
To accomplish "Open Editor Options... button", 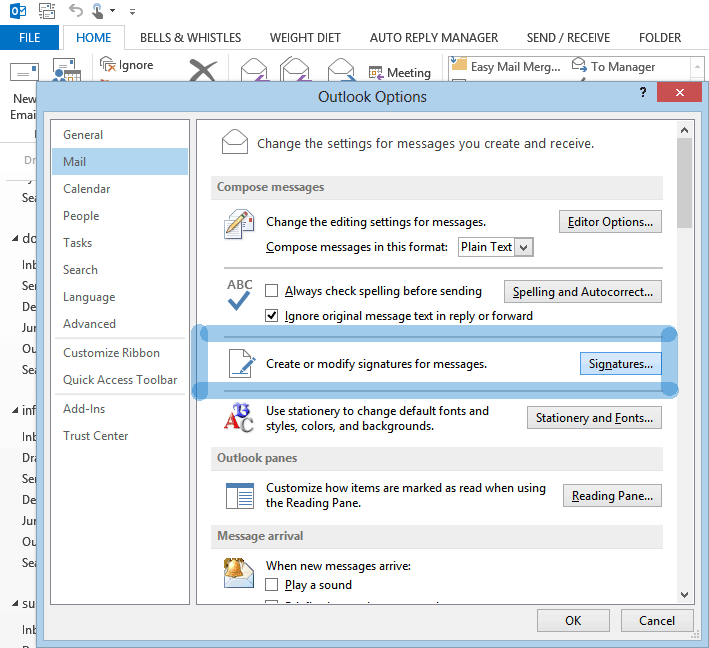I will point(610,222).
